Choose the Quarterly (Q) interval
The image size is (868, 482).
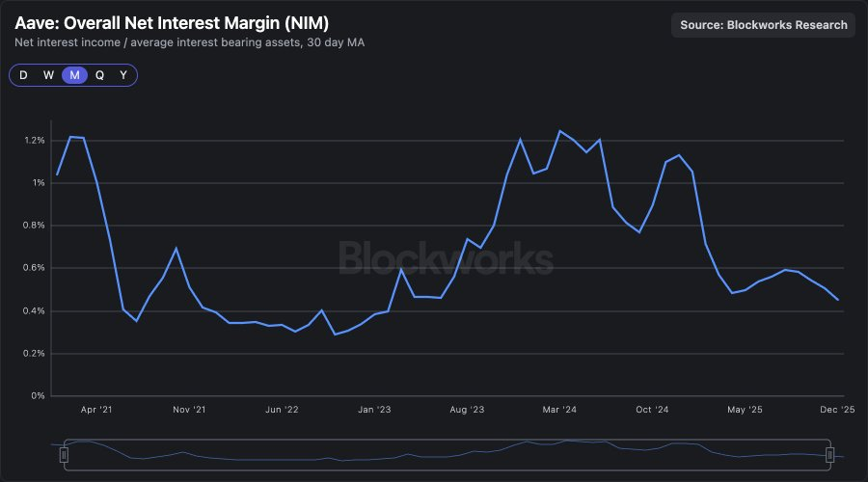pos(99,75)
